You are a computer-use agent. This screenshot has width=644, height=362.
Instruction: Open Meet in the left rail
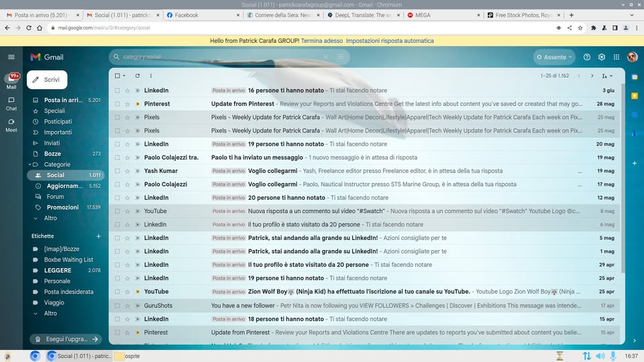(11, 125)
